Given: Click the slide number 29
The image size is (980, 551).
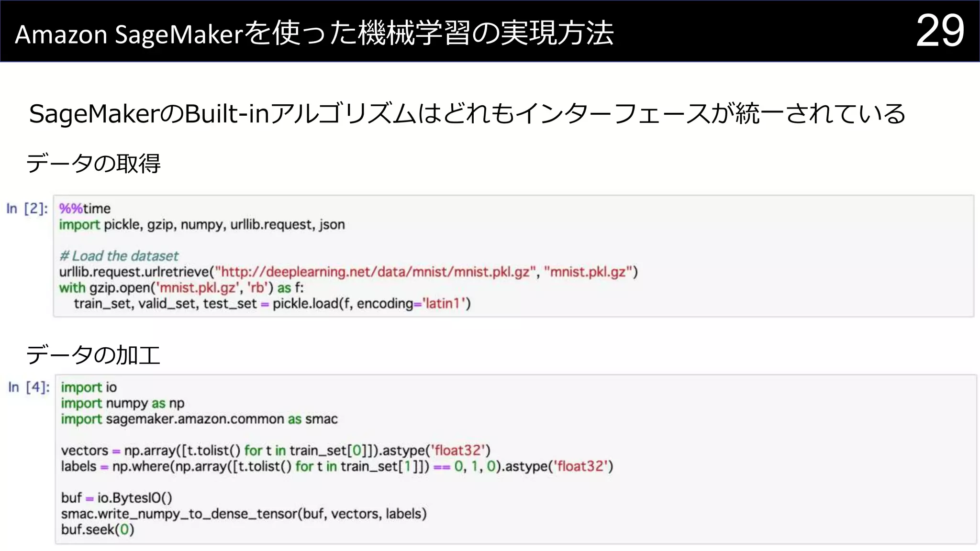Looking at the screenshot, I should point(940,31).
